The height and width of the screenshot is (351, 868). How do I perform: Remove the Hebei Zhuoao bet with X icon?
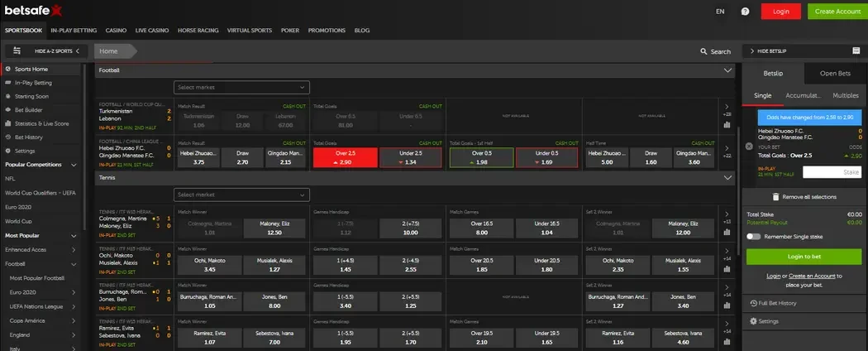click(x=749, y=146)
